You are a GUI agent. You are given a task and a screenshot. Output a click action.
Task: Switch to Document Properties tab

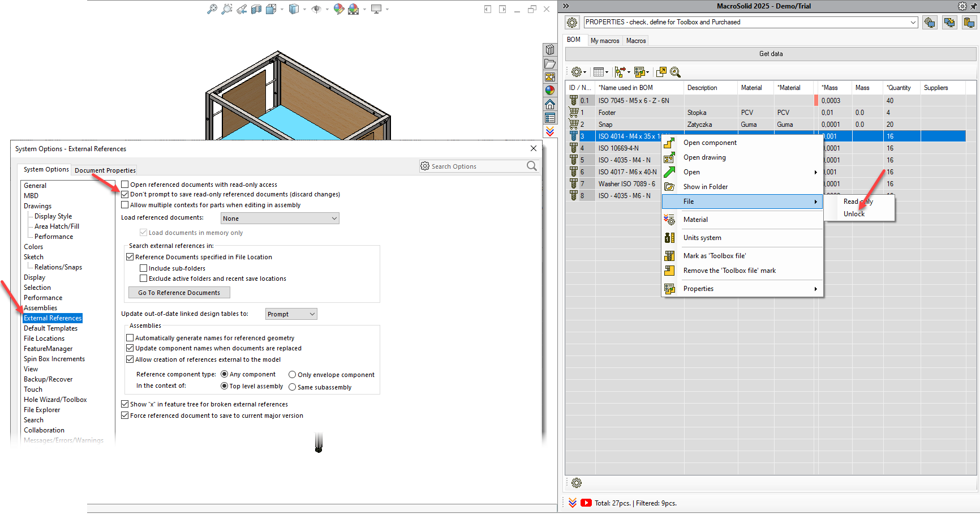click(x=105, y=170)
